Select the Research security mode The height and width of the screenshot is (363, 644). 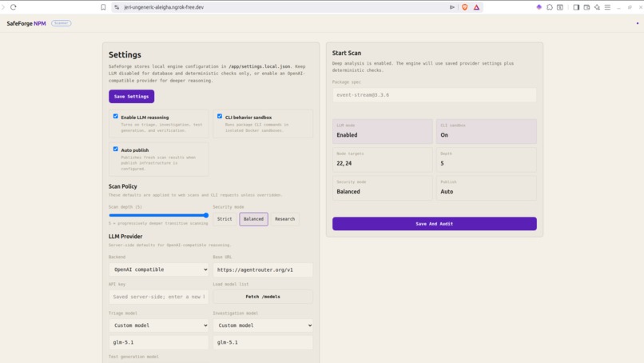pos(284,219)
